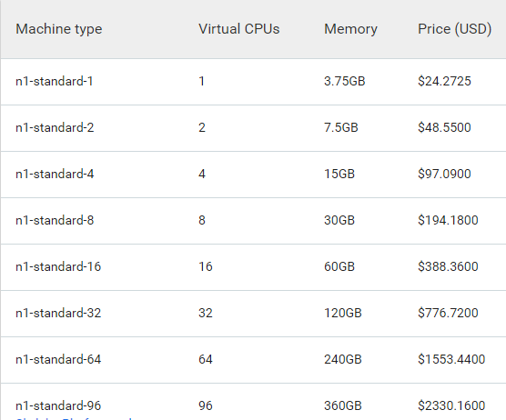Select the n1-standard-64 machine type cell
This screenshot has height=420, width=506.
point(58,360)
